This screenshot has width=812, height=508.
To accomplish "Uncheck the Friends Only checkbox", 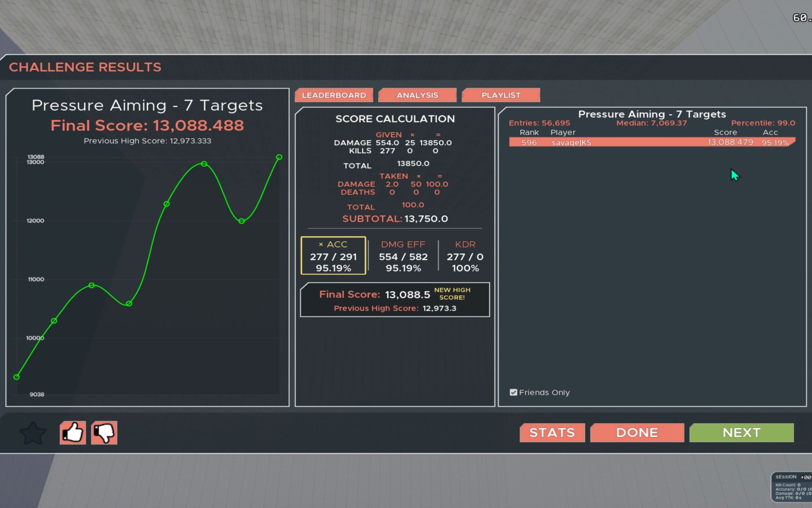I will click(x=513, y=393).
